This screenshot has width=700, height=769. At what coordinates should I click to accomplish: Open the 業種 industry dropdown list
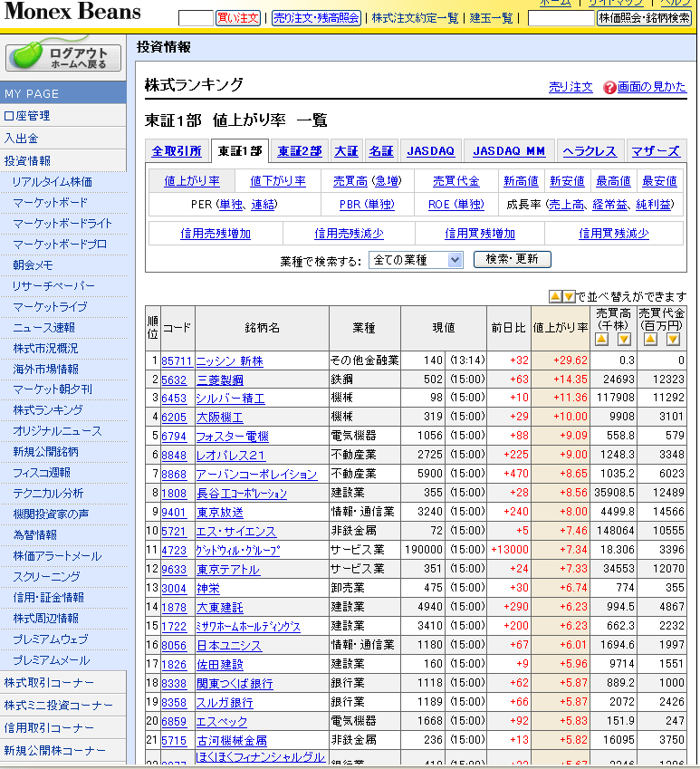(415, 260)
